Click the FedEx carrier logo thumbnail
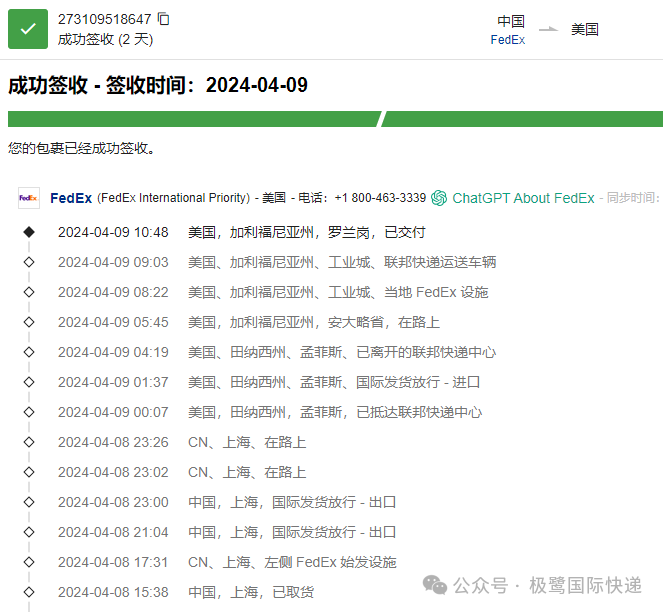The height and width of the screenshot is (612, 663). tap(29, 198)
